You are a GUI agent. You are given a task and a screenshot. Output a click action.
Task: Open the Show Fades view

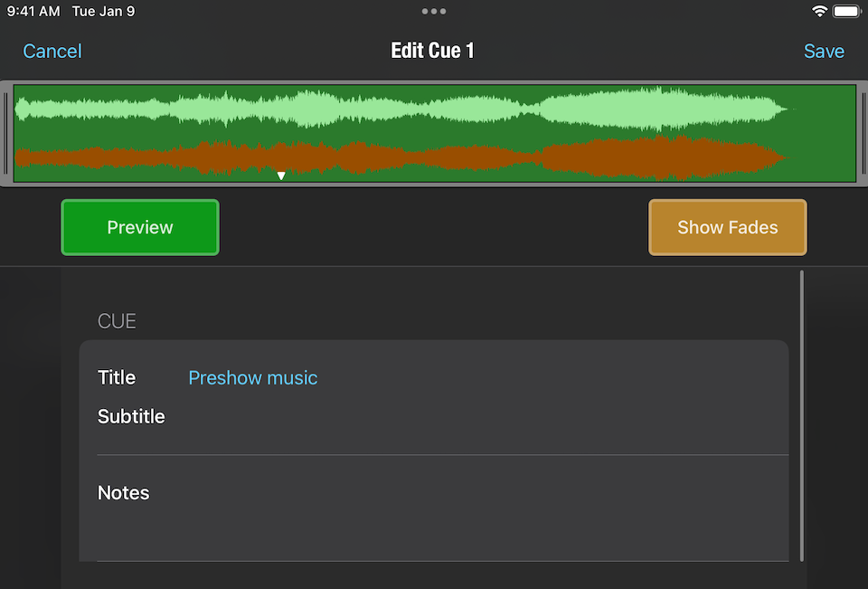point(727,227)
